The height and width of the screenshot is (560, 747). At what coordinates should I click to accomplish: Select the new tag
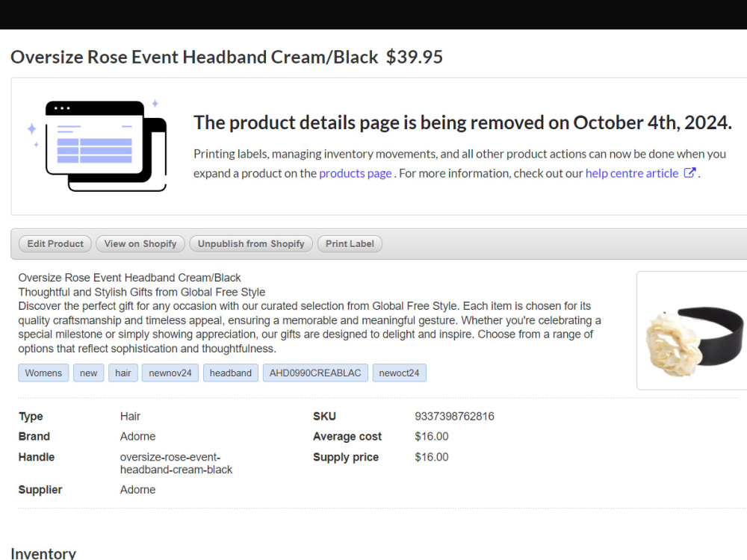coord(89,373)
